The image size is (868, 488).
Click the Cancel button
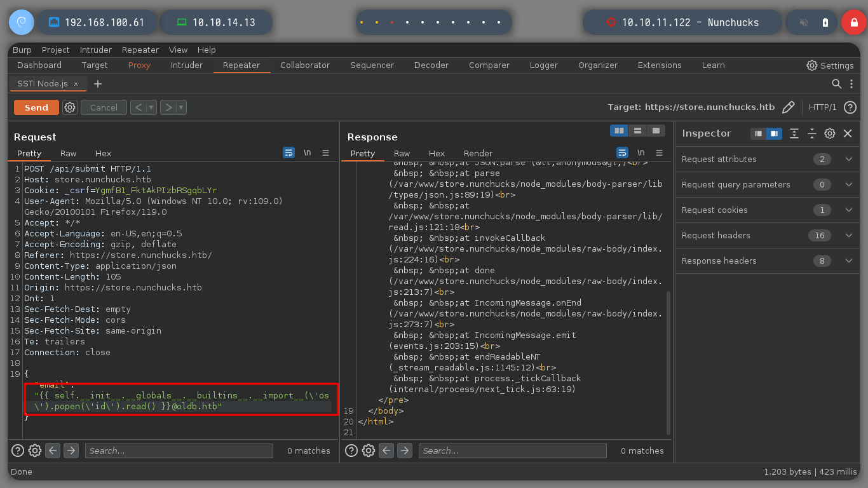[104, 107]
